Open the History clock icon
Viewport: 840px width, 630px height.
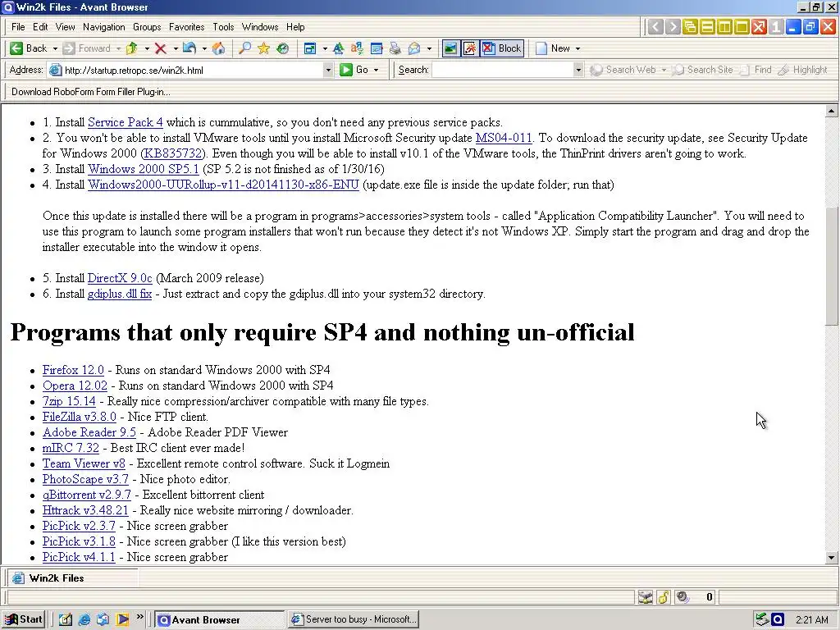(282, 48)
